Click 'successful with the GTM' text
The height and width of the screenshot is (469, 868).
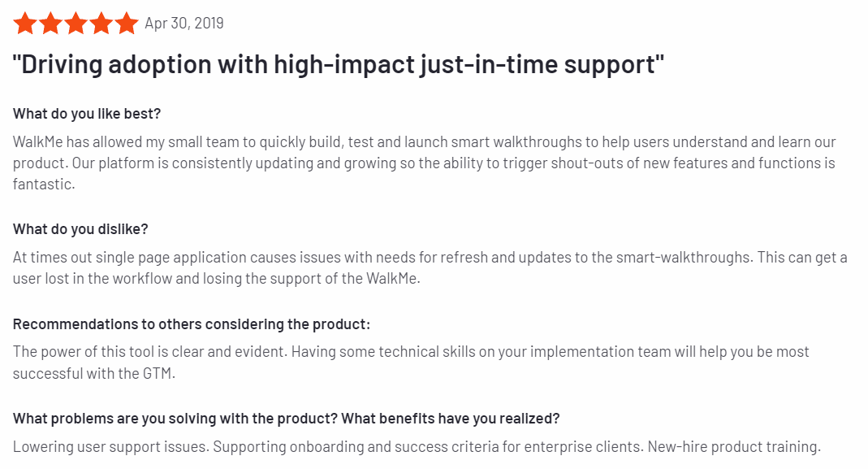click(x=93, y=374)
